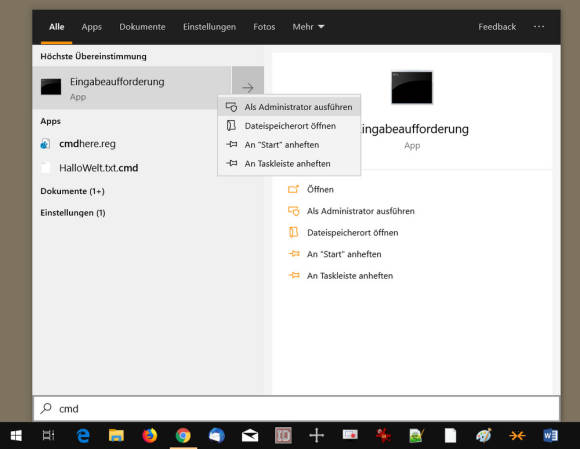Switch to the Apps filter tab
This screenshot has height=449, width=580.
click(x=91, y=27)
